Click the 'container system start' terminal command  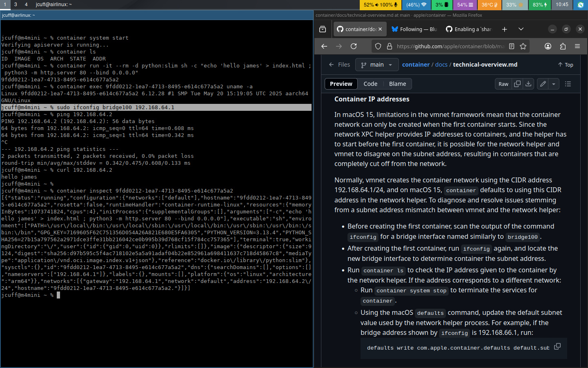tap(93, 38)
